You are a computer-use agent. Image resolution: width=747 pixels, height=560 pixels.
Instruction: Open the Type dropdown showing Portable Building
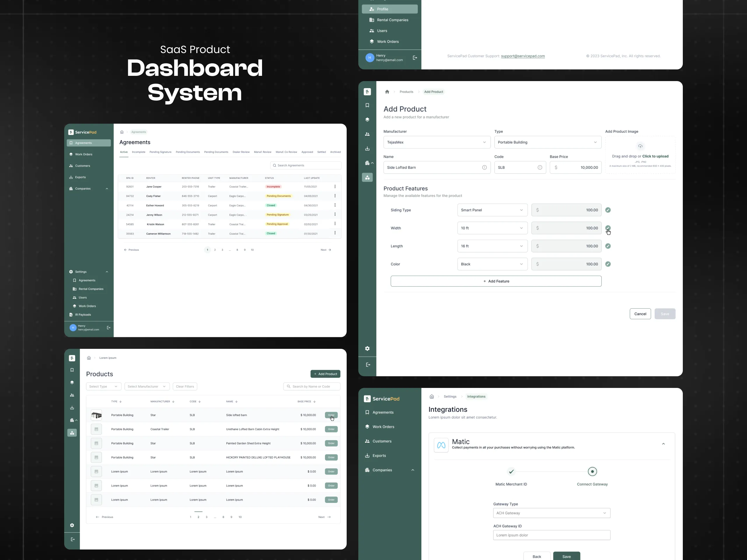pyautogui.click(x=548, y=142)
